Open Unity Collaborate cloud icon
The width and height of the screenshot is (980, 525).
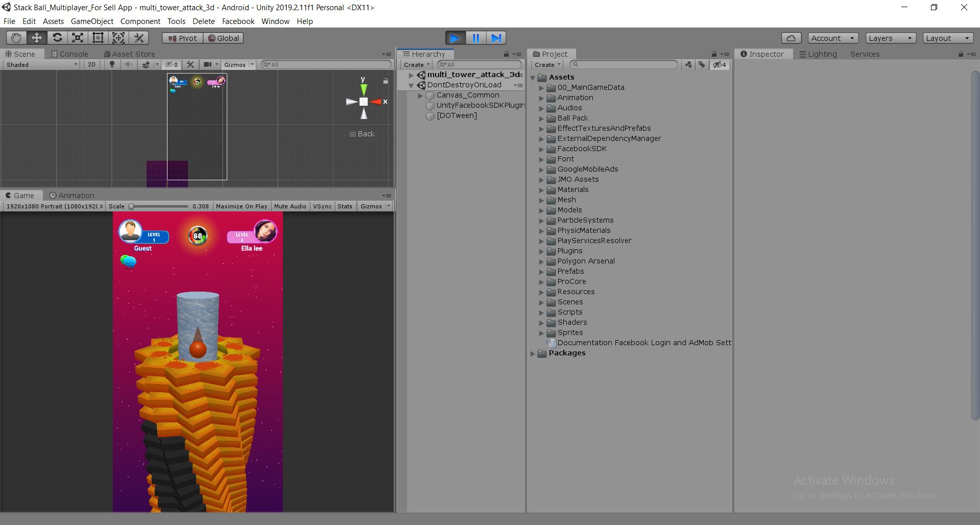tap(791, 38)
